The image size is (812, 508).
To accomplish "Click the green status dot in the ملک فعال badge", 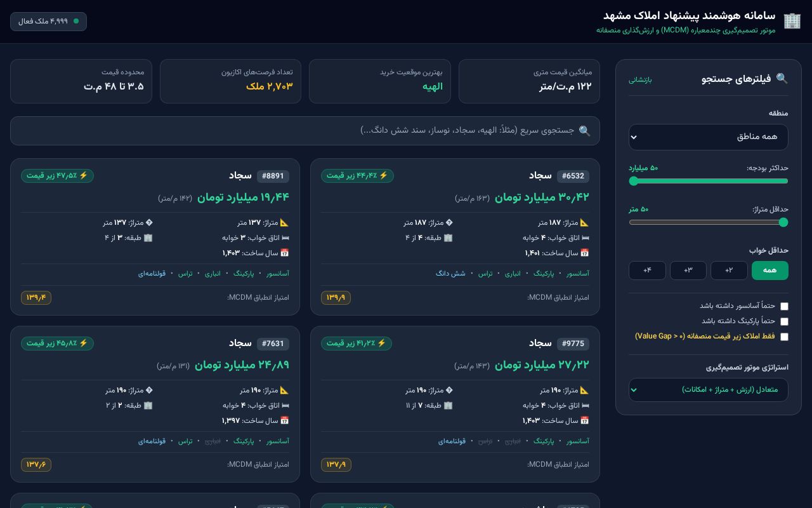I will point(76,21).
